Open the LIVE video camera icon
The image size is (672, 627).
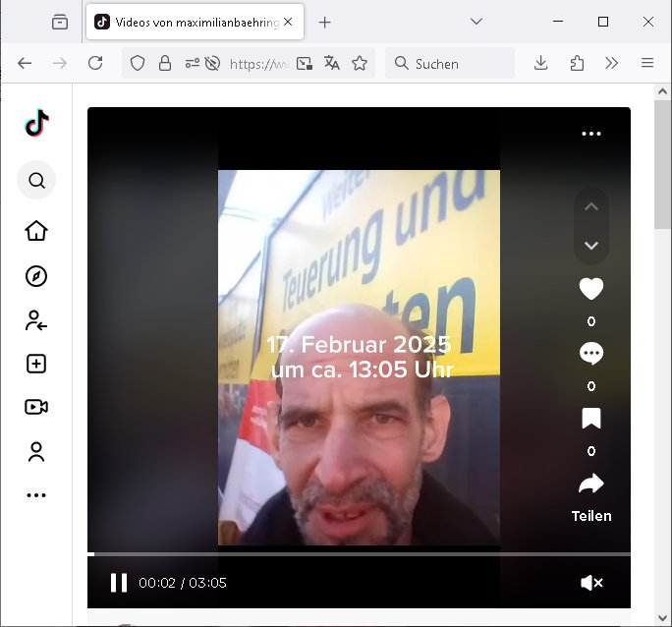point(36,407)
